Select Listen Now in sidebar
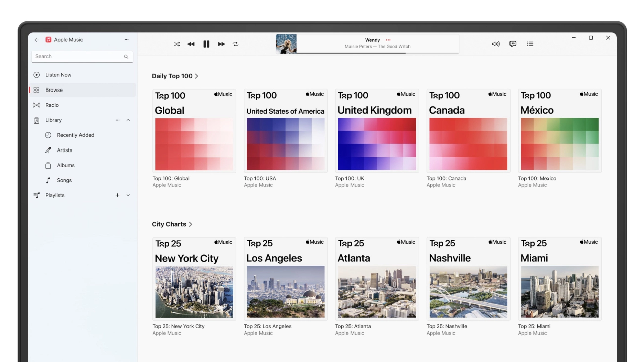Viewport: 644px width, 362px height. tap(58, 75)
